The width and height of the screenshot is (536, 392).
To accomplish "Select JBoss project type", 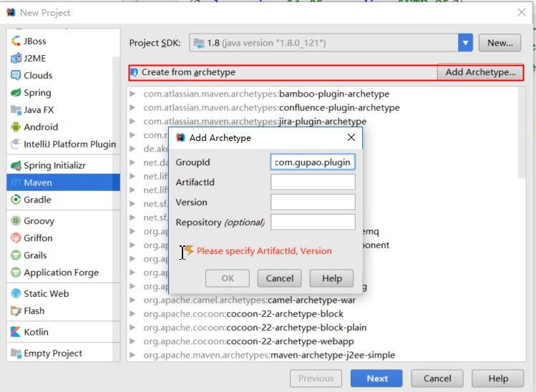I will pos(63,41).
